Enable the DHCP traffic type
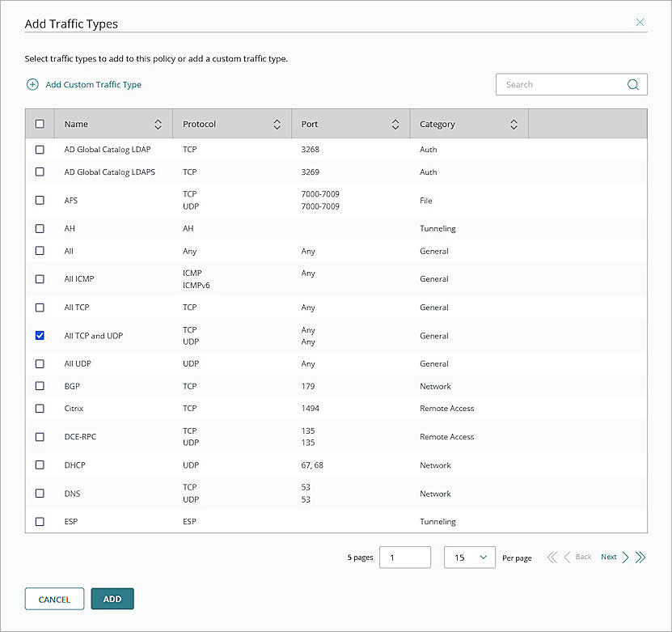672x632 pixels. coord(40,464)
